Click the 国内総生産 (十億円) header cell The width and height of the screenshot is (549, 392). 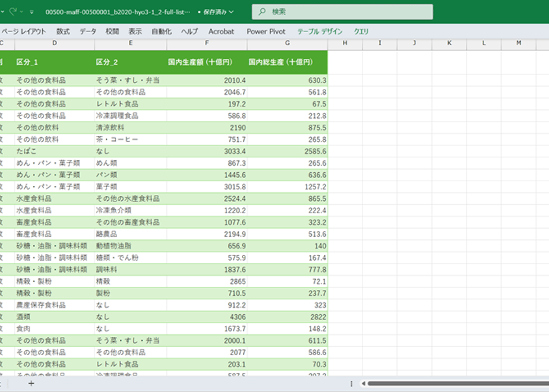[x=288, y=62]
